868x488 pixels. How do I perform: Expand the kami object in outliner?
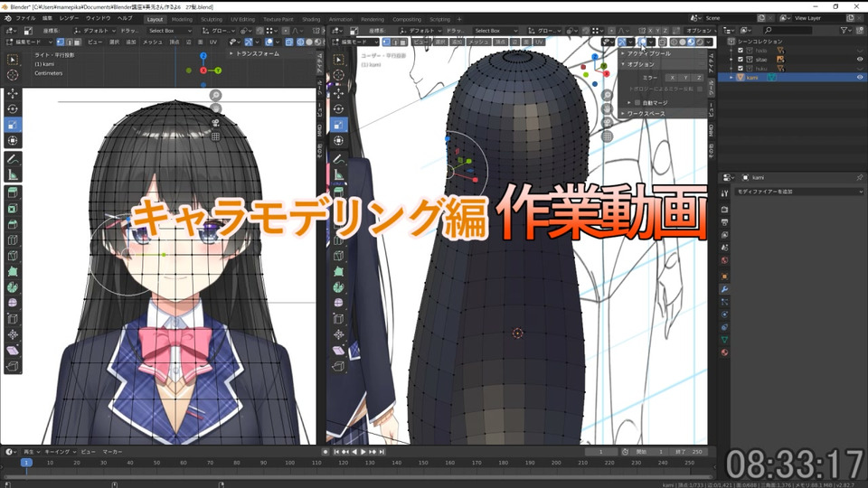(731, 78)
